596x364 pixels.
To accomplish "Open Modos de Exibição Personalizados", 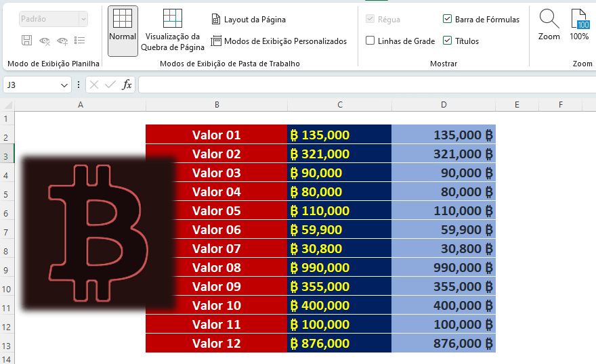I will point(278,41).
